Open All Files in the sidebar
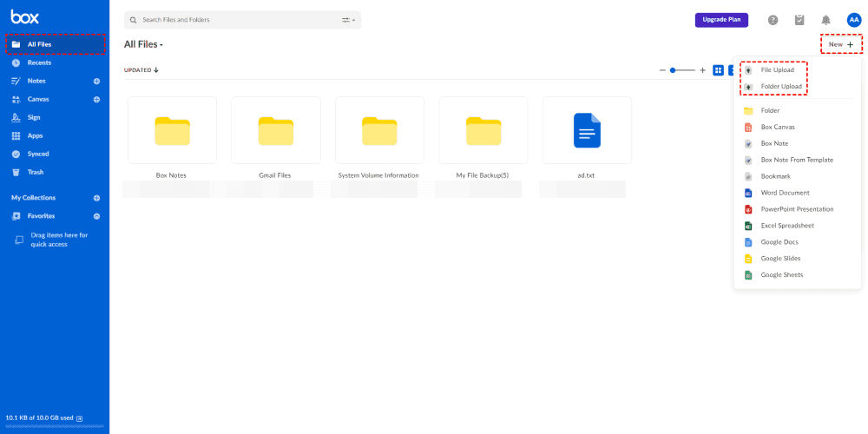Screen dimensions: 868x434 point(55,44)
